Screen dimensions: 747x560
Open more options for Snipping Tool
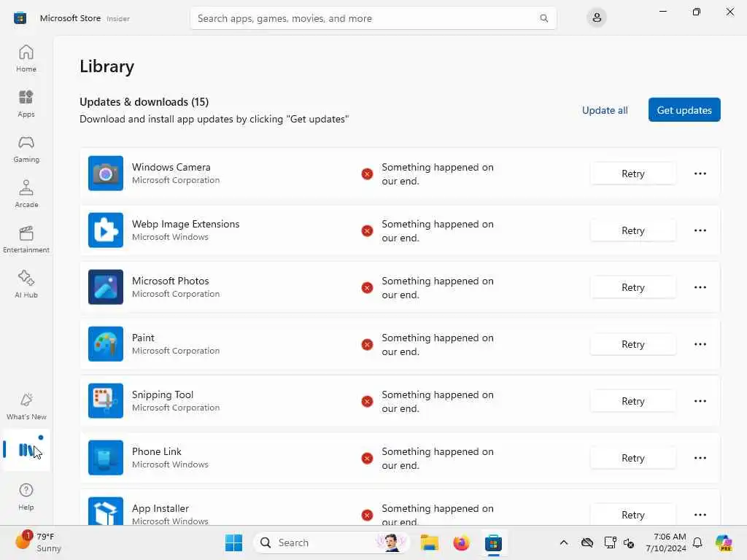coord(700,401)
